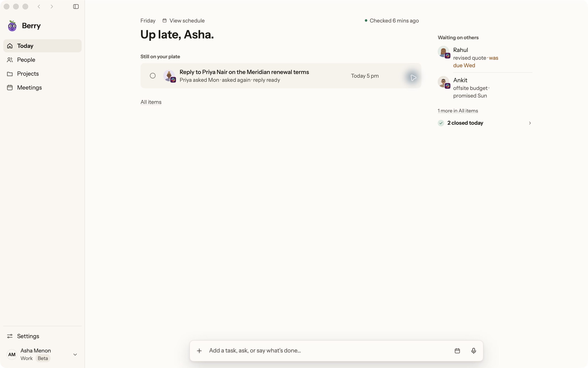Open Ankit's offsite budget item
The image size is (588, 368).
[x=485, y=88]
